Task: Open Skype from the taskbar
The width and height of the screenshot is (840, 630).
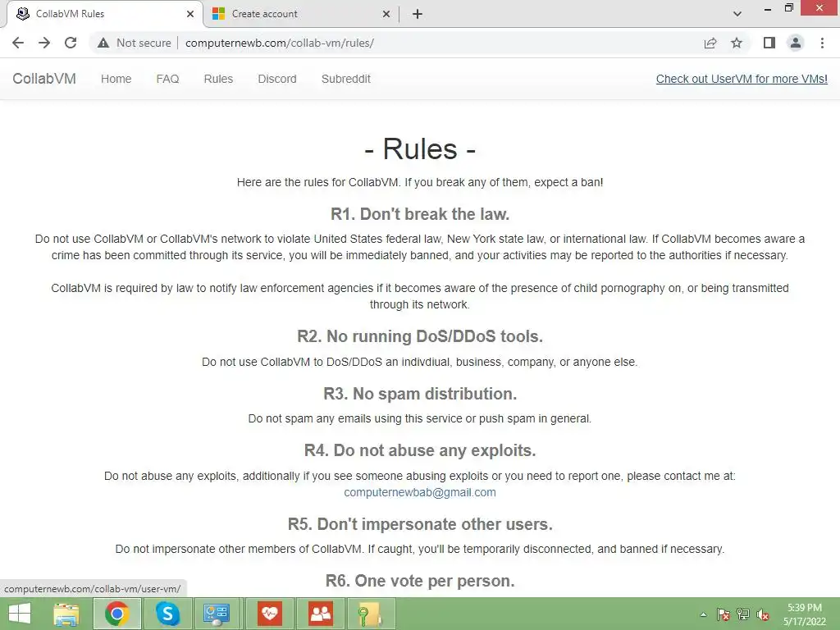Action: coord(167,614)
